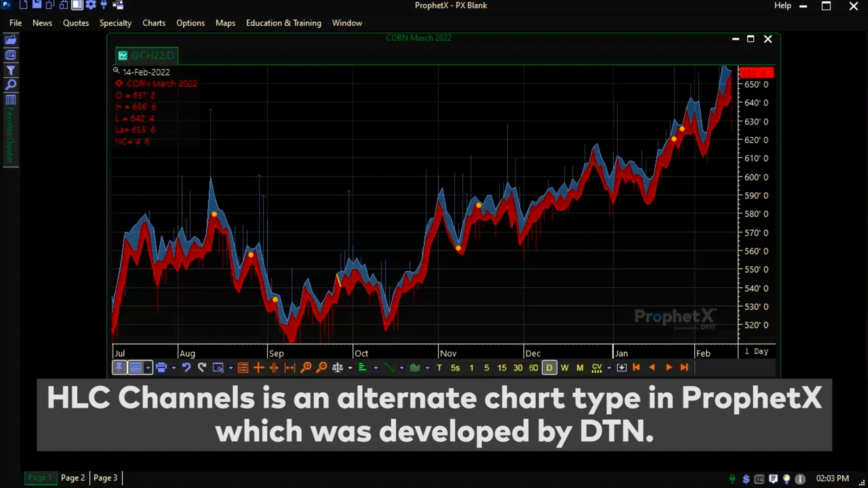Expand dropdown beside the balance scale icon
868x488 pixels.
(350, 368)
